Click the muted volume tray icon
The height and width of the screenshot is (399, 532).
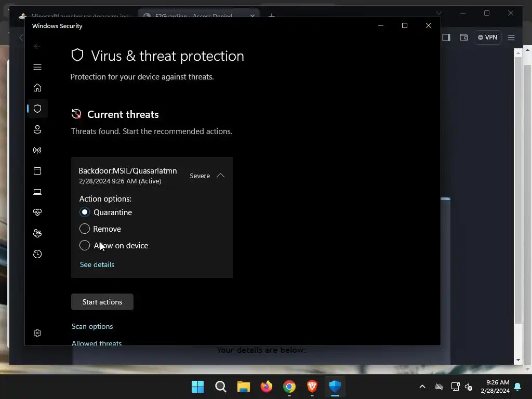pyautogui.click(x=469, y=387)
